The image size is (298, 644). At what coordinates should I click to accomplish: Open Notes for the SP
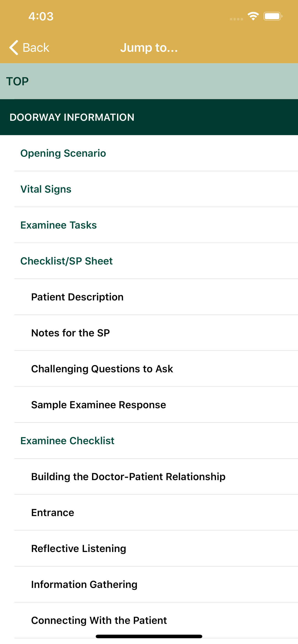(71, 333)
